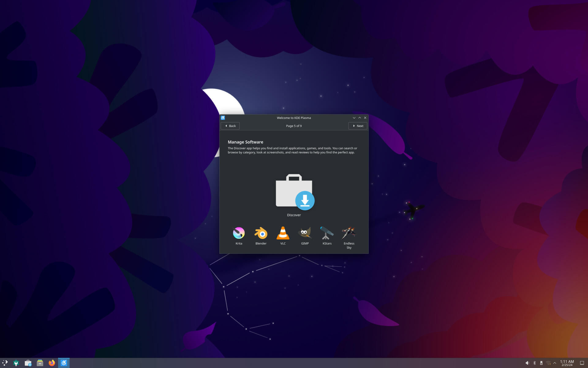Image resolution: width=588 pixels, height=368 pixels.
Task: Open the green wrench settings icon in the taskbar
Action: [x=16, y=363]
